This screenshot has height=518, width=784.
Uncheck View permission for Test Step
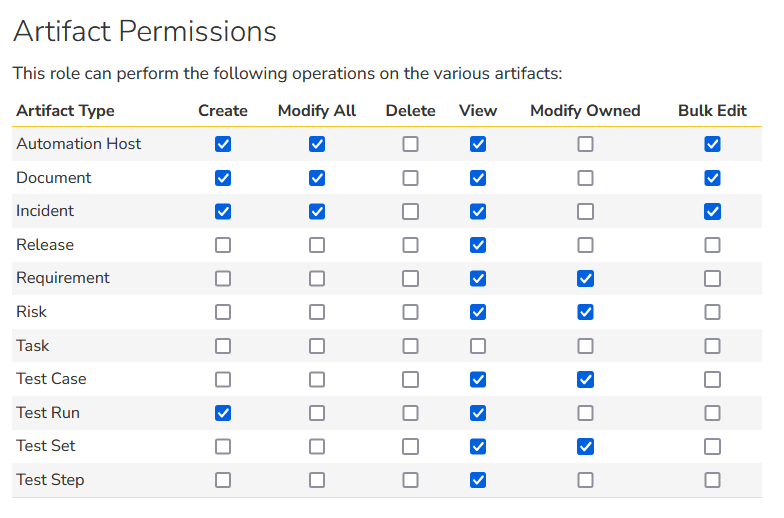pos(478,480)
